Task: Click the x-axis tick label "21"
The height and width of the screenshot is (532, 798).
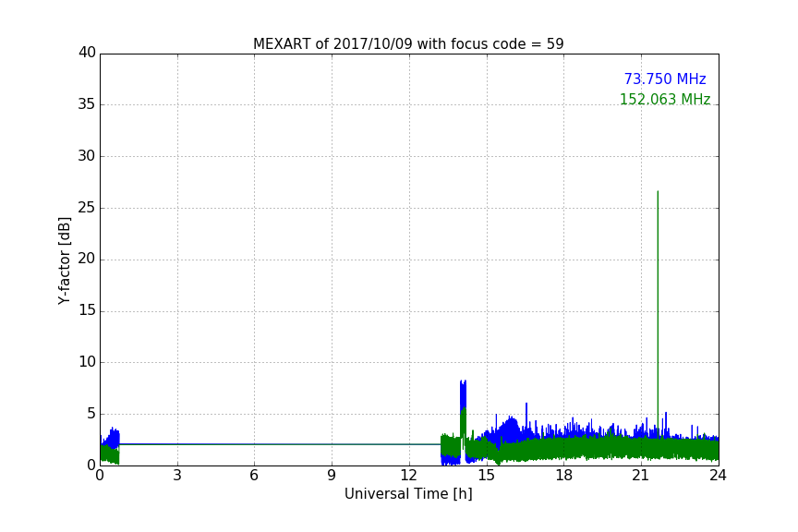Action: point(641,476)
